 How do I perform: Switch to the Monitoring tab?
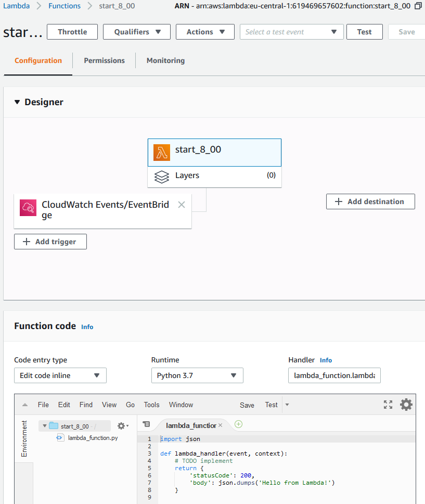[166, 60]
